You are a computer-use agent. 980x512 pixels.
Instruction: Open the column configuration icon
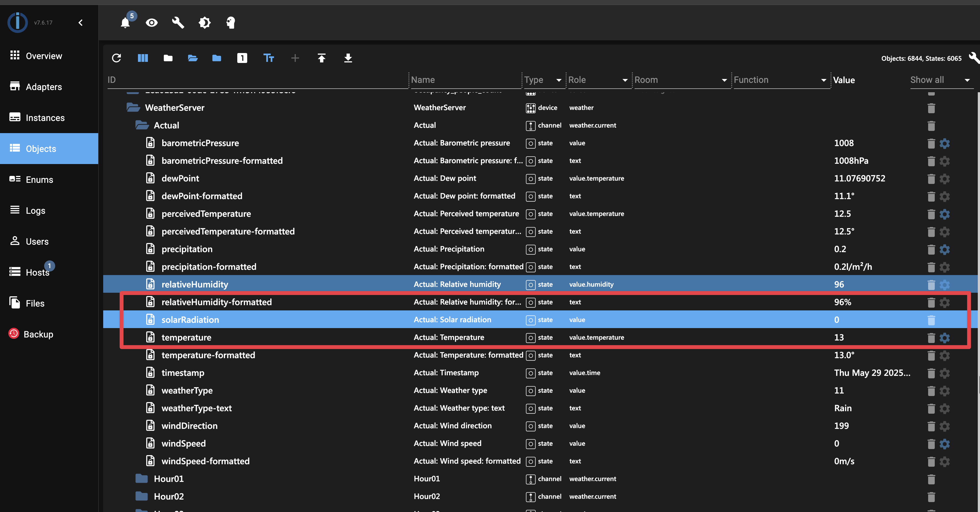(x=143, y=58)
